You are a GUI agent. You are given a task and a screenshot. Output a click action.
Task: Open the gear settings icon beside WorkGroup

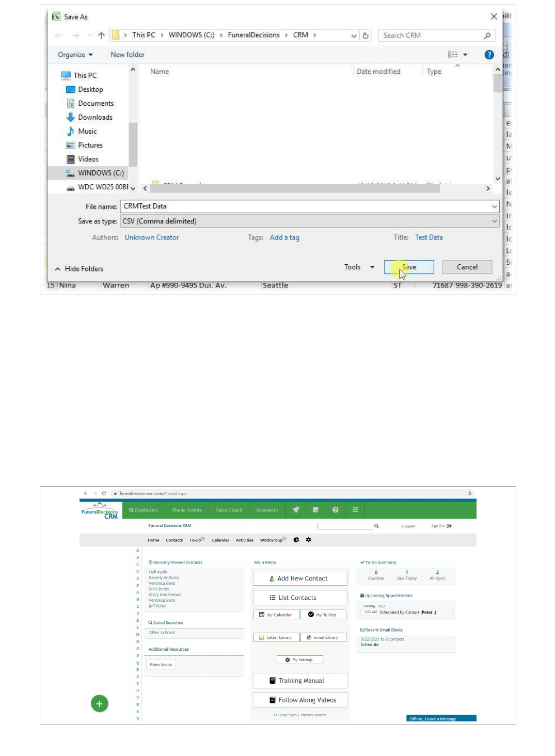[308, 540]
